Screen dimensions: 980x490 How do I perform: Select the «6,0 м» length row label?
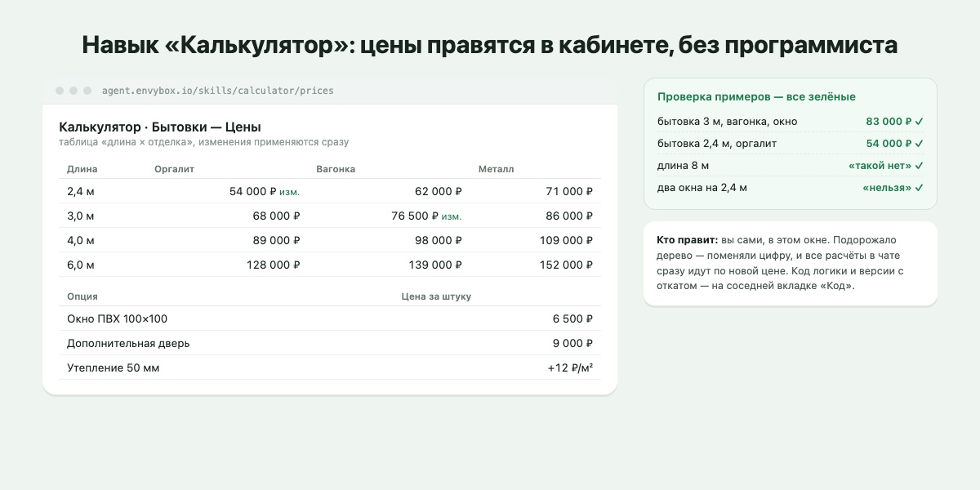81,265
